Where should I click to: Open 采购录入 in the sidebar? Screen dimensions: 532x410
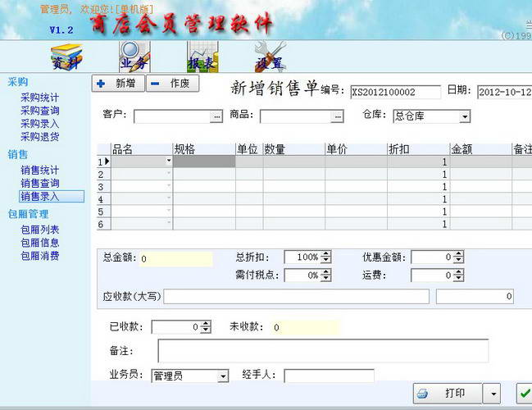[x=39, y=124]
